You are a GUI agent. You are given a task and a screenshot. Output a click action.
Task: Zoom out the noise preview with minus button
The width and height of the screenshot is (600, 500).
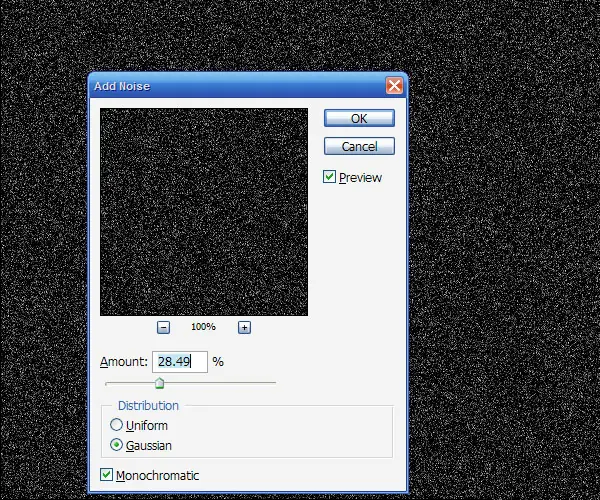tap(163, 327)
